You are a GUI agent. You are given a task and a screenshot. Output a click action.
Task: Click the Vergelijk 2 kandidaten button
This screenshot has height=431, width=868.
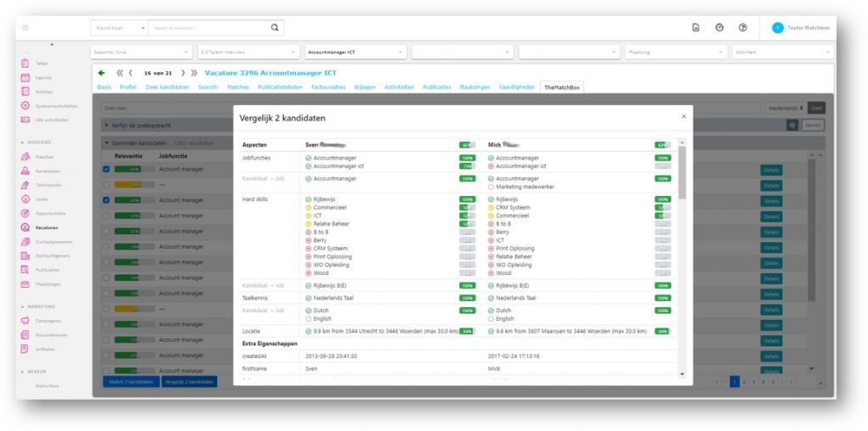[190, 382]
